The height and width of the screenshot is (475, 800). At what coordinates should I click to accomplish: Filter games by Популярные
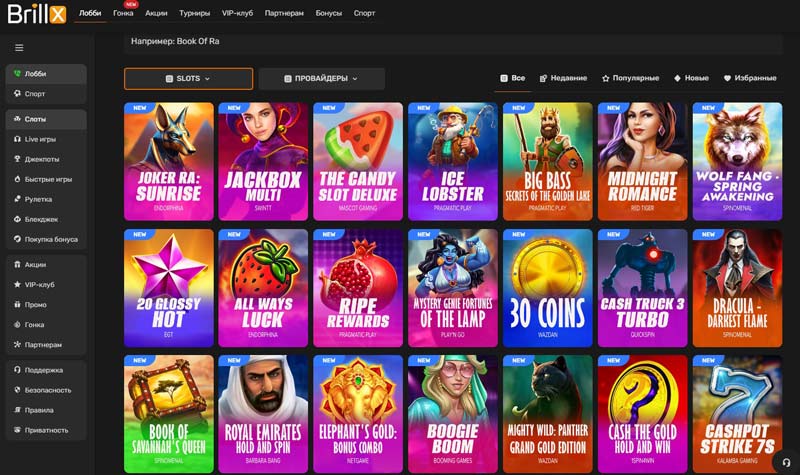[630, 78]
